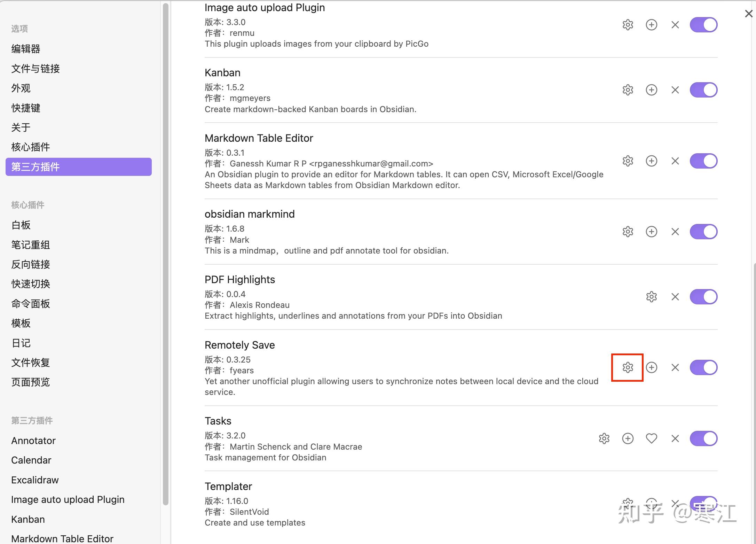
Task: Disable the Kanban plugin toggle
Action: pyautogui.click(x=703, y=90)
